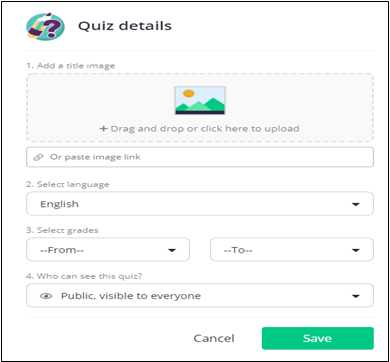Open the --From-- grade dropdown
The width and height of the screenshot is (390, 362).
click(108, 250)
